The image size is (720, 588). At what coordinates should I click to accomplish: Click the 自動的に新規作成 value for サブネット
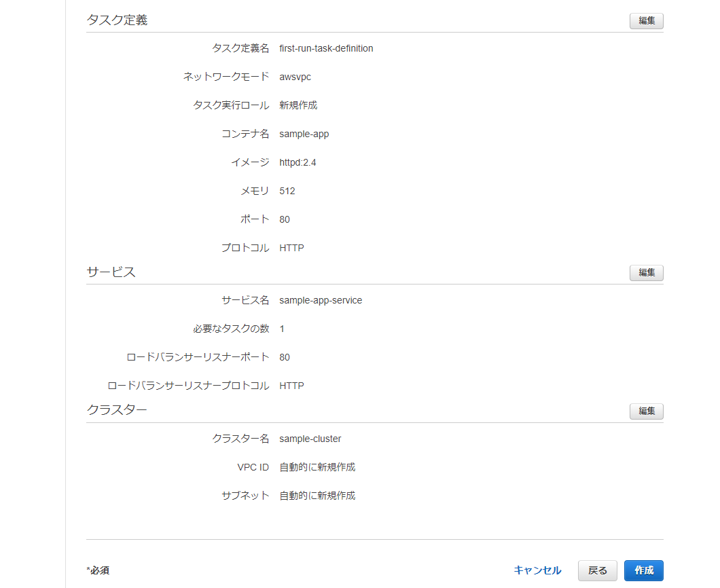point(317,496)
